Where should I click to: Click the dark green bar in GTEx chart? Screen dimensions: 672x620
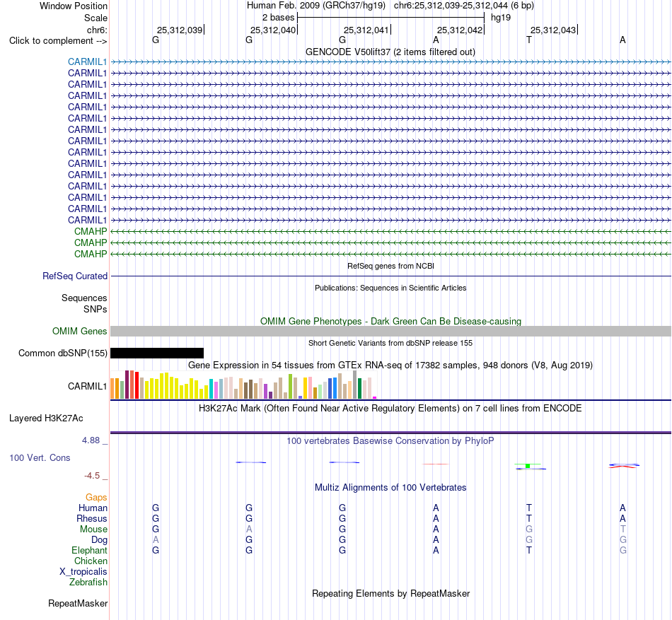(359, 389)
